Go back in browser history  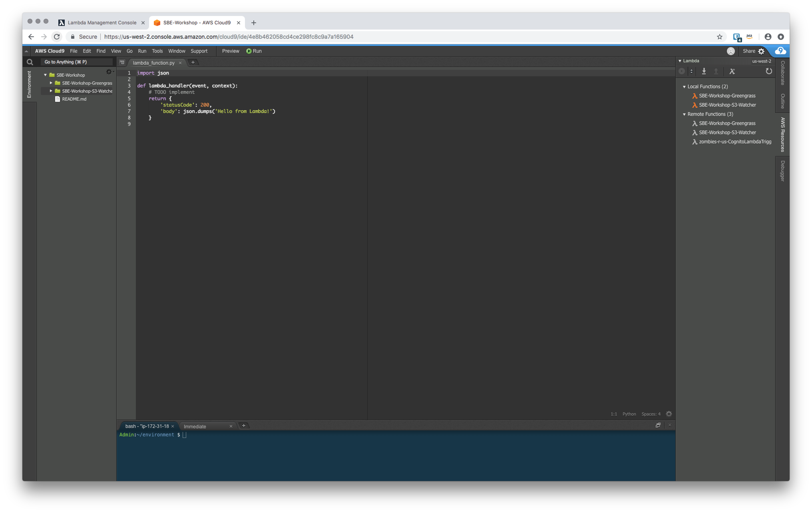point(31,37)
